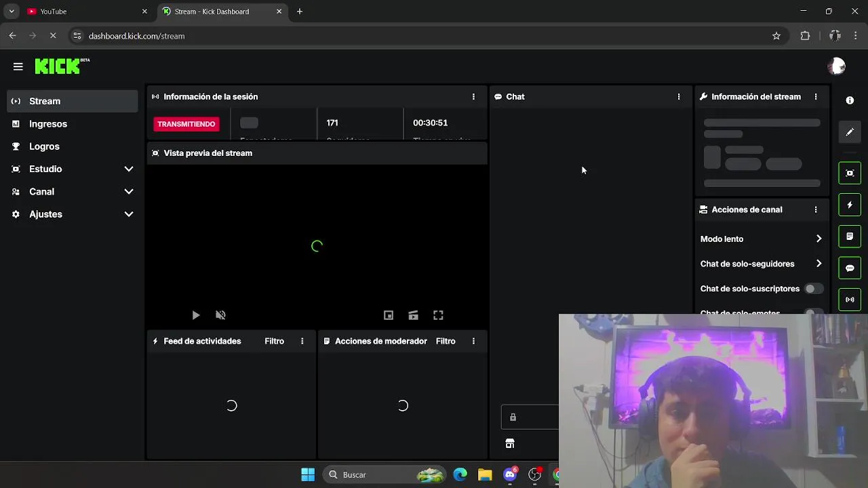Image resolution: width=868 pixels, height=488 pixels.
Task: Toggle the chat bubble widget icon
Action: [850, 268]
